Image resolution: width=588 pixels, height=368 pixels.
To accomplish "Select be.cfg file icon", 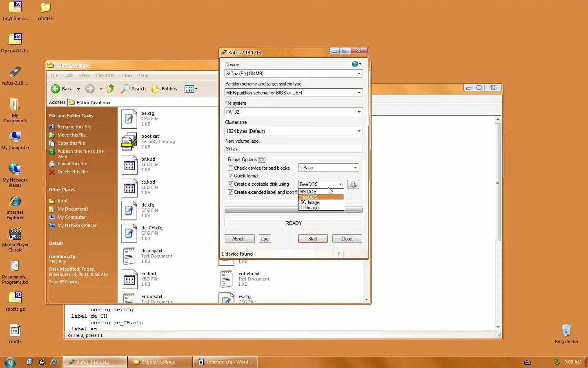I will point(129,119).
